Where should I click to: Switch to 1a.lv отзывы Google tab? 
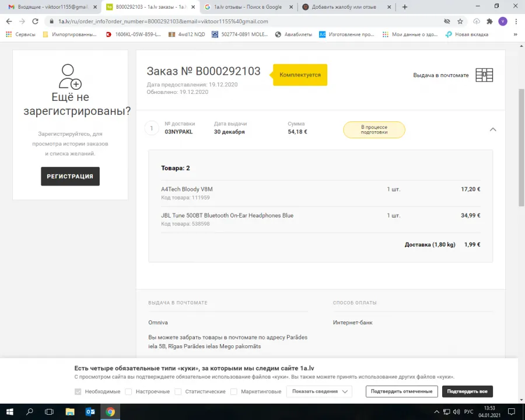pos(249,6)
